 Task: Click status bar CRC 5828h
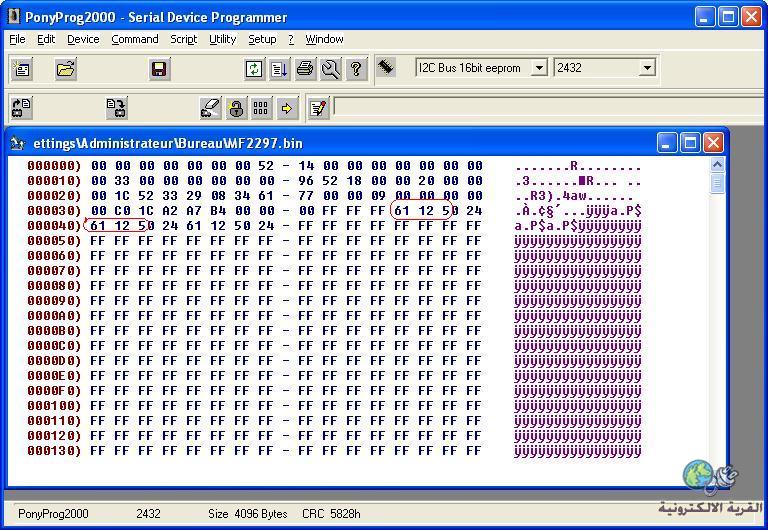click(x=331, y=514)
